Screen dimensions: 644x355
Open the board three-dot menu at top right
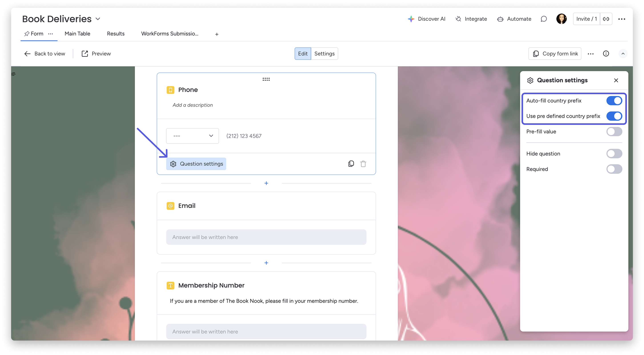pos(622,19)
